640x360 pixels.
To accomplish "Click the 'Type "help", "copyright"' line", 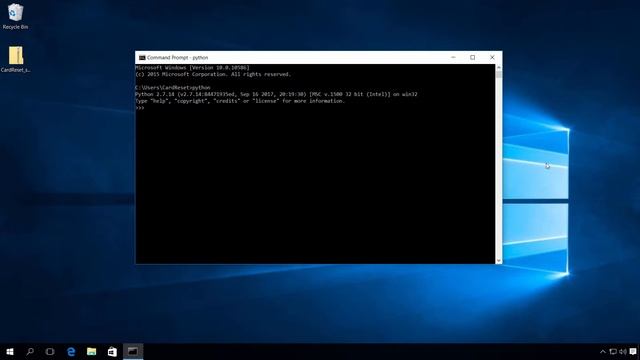I will pyautogui.click(x=240, y=101).
